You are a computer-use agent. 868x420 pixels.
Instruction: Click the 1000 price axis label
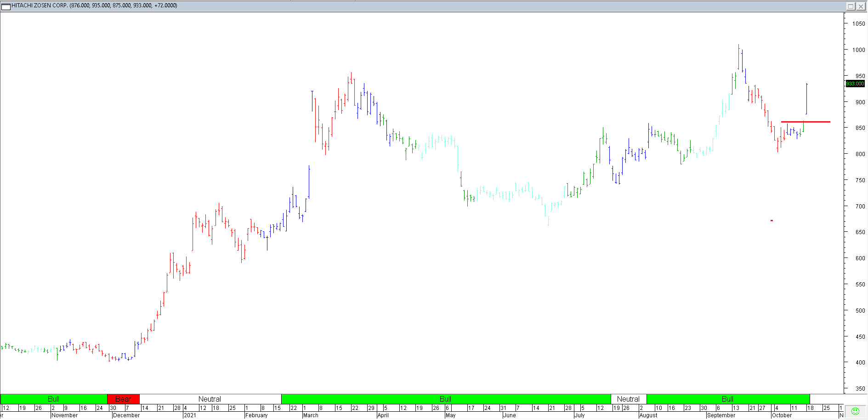858,50
